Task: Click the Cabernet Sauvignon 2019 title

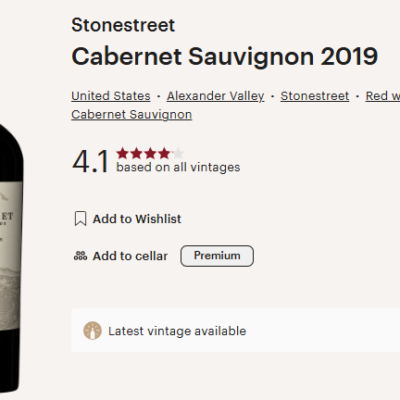Action: 225,56
